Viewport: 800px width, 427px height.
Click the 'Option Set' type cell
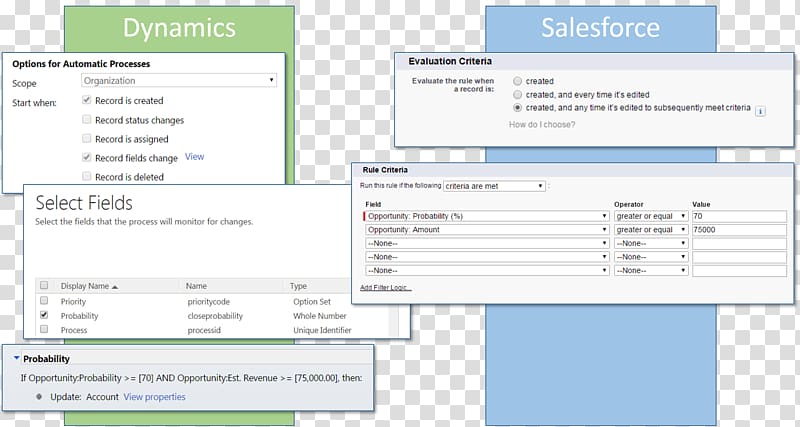tap(312, 302)
